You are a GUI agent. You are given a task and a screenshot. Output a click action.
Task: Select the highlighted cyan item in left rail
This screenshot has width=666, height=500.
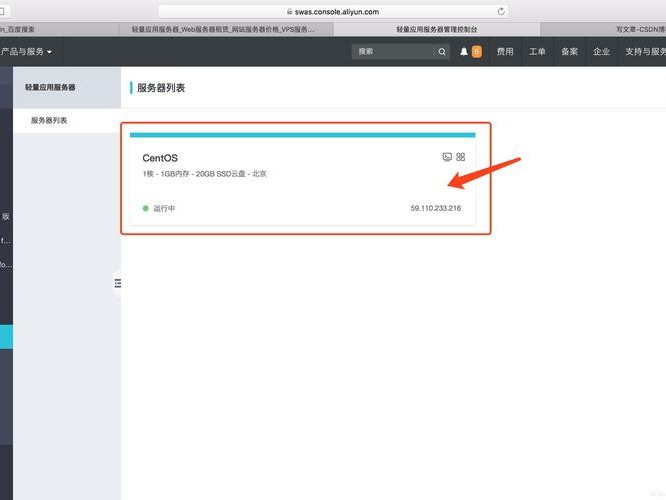[6, 337]
